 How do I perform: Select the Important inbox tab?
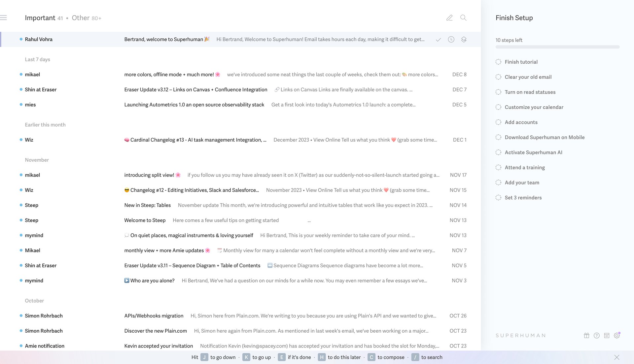tap(40, 18)
